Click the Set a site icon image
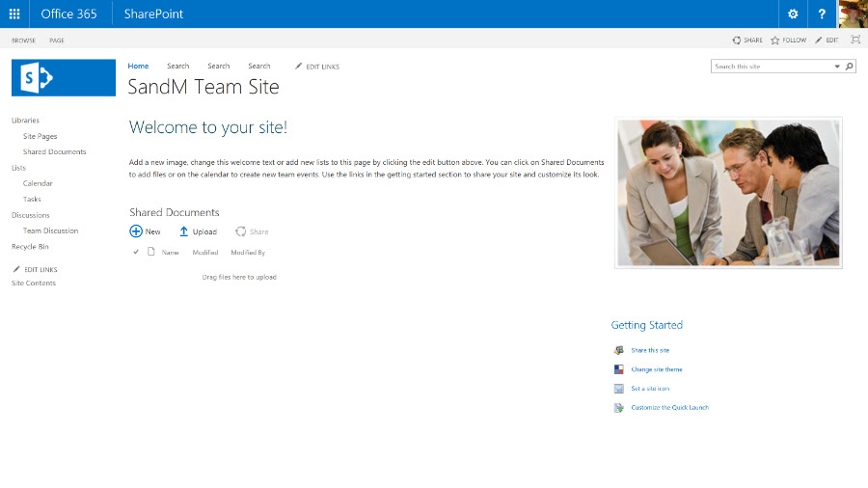Screen dimensions: 868x488 tap(619, 389)
